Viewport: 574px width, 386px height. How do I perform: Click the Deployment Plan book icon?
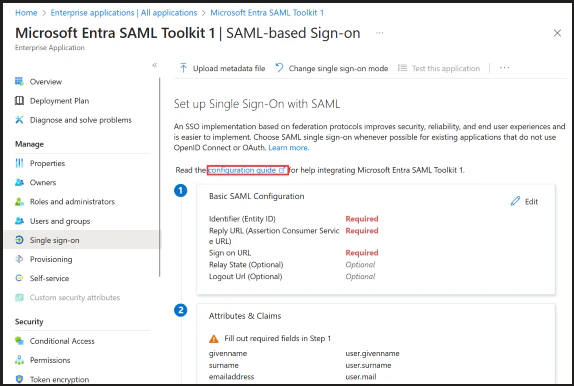click(x=19, y=101)
